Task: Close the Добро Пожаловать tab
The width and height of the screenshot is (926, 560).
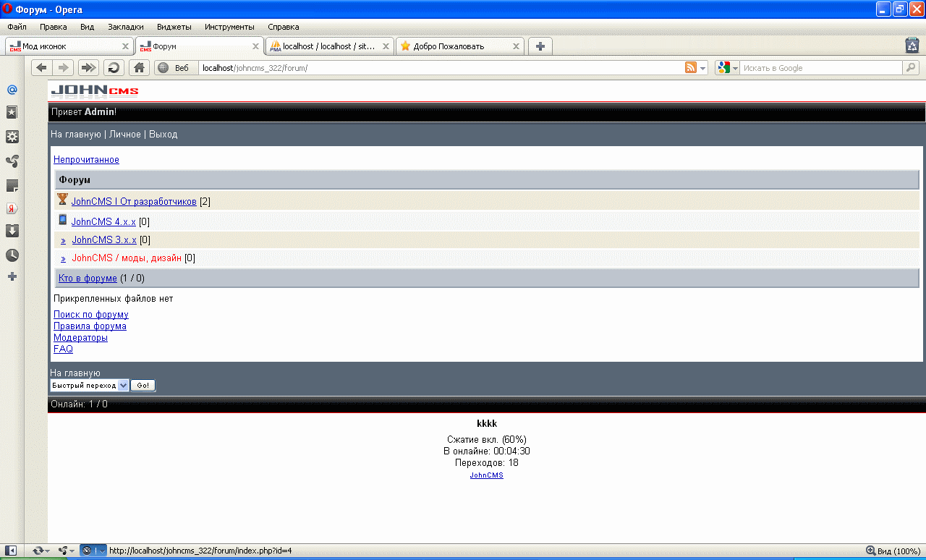Action: (x=516, y=46)
